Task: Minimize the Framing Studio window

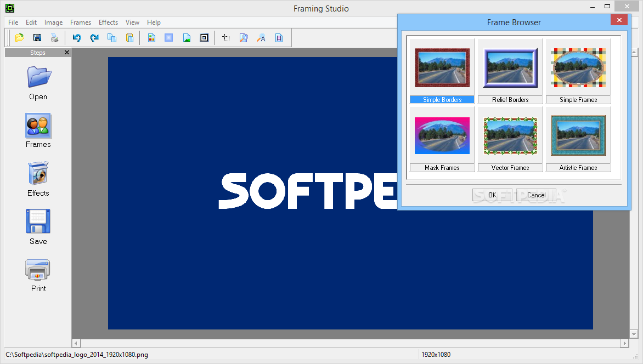Action: (x=593, y=7)
